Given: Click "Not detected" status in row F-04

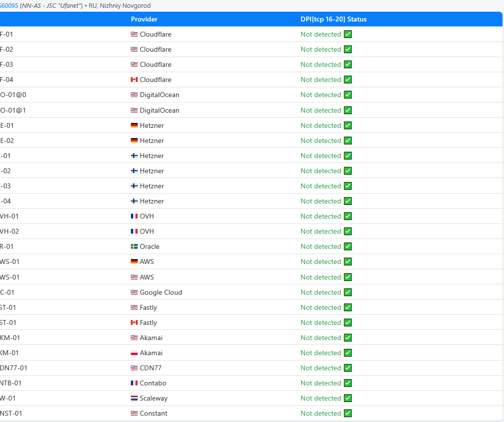Looking at the screenshot, I should click(321, 80).
